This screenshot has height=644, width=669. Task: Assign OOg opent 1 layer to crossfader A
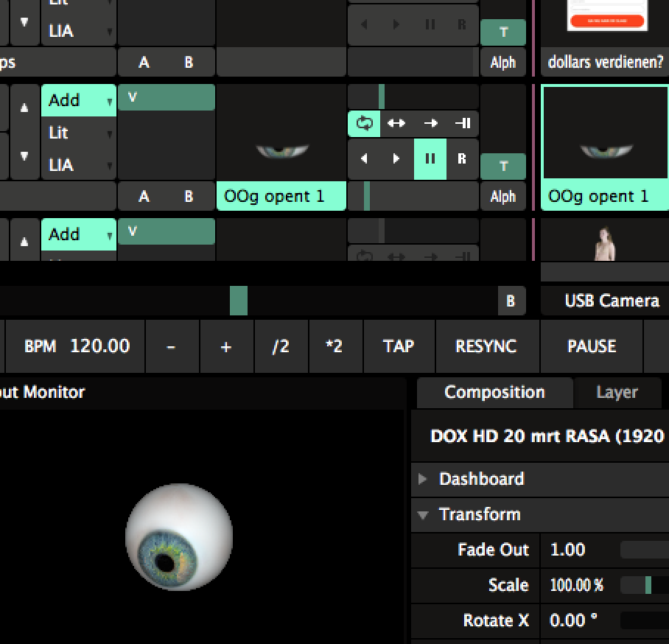point(144,197)
